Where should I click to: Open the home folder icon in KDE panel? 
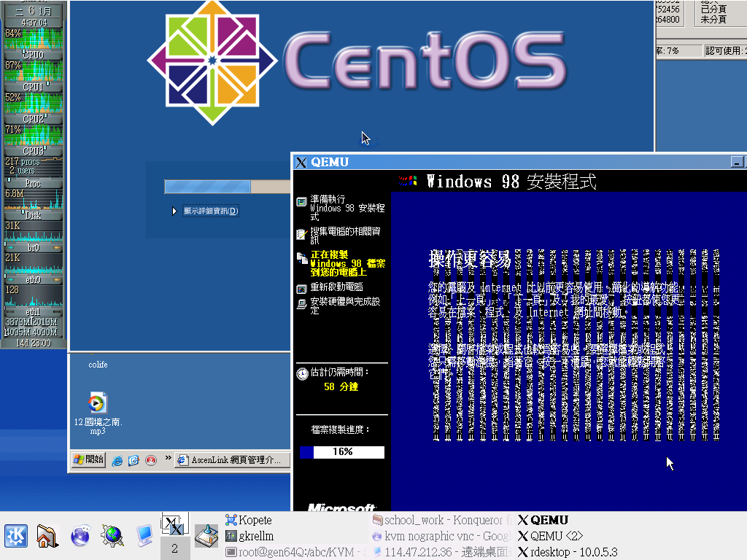pyautogui.click(x=47, y=536)
